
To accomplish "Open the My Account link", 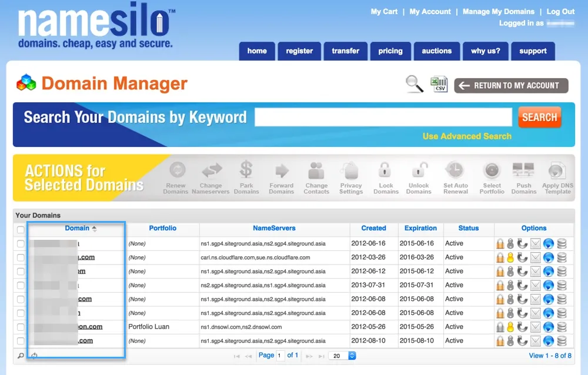I will (x=430, y=12).
